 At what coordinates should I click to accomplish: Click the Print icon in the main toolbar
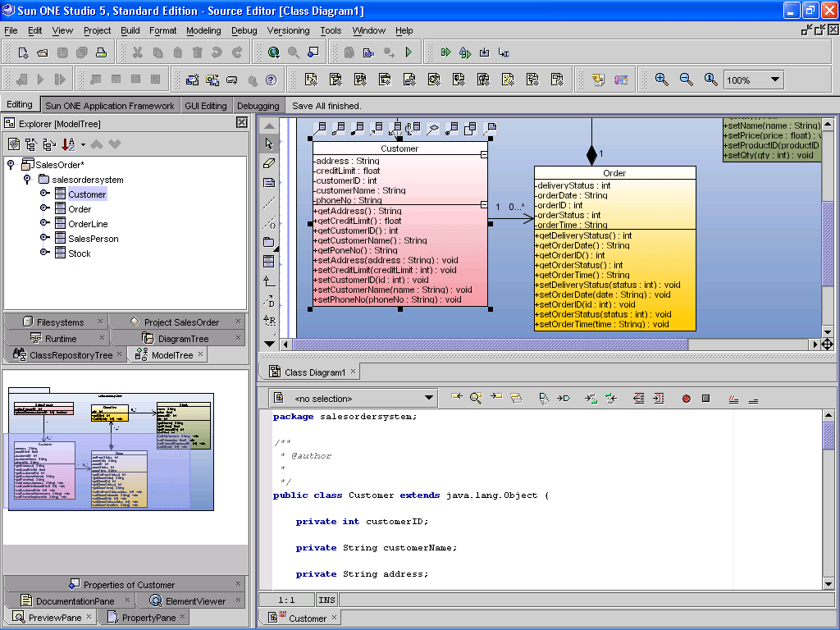101,52
